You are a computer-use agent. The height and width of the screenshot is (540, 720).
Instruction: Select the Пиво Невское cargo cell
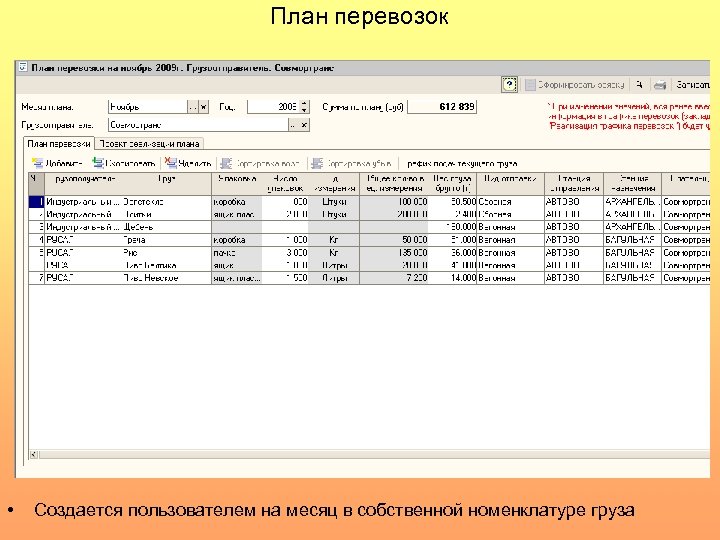click(x=167, y=278)
